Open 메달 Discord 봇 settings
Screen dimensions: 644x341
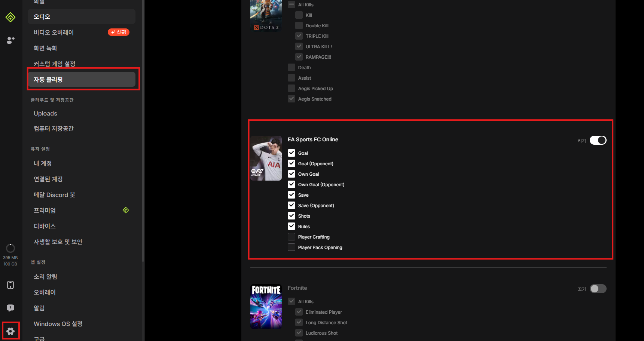point(54,195)
